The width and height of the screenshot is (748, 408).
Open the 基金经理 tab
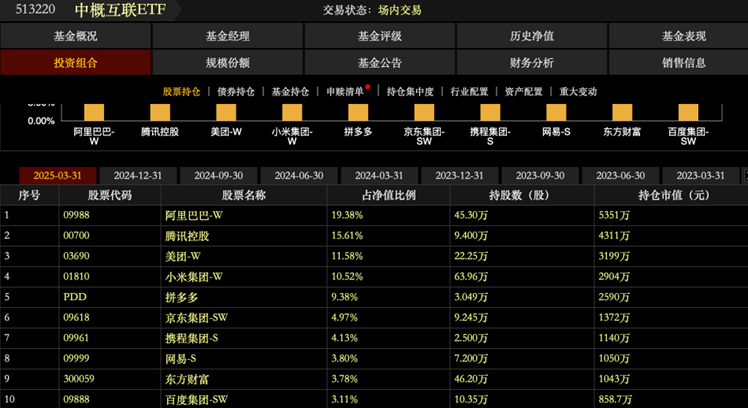click(x=228, y=36)
